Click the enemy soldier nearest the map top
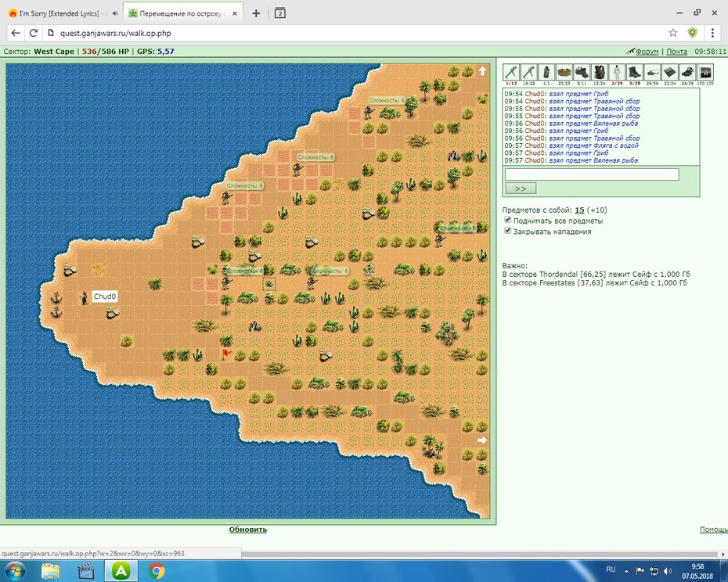This screenshot has width=728, height=582. (369, 113)
